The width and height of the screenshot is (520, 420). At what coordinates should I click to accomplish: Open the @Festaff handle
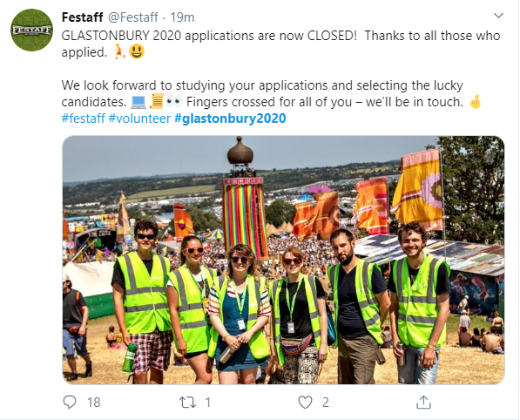coord(133,17)
